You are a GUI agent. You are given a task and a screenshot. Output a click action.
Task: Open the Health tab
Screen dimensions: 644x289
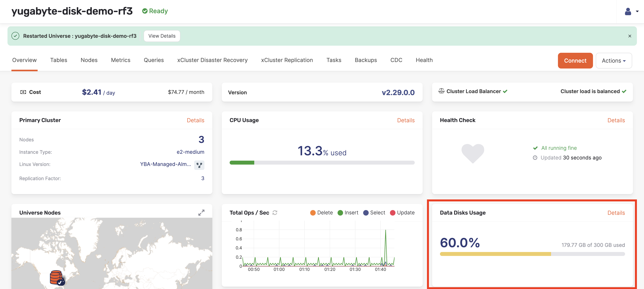click(x=424, y=60)
